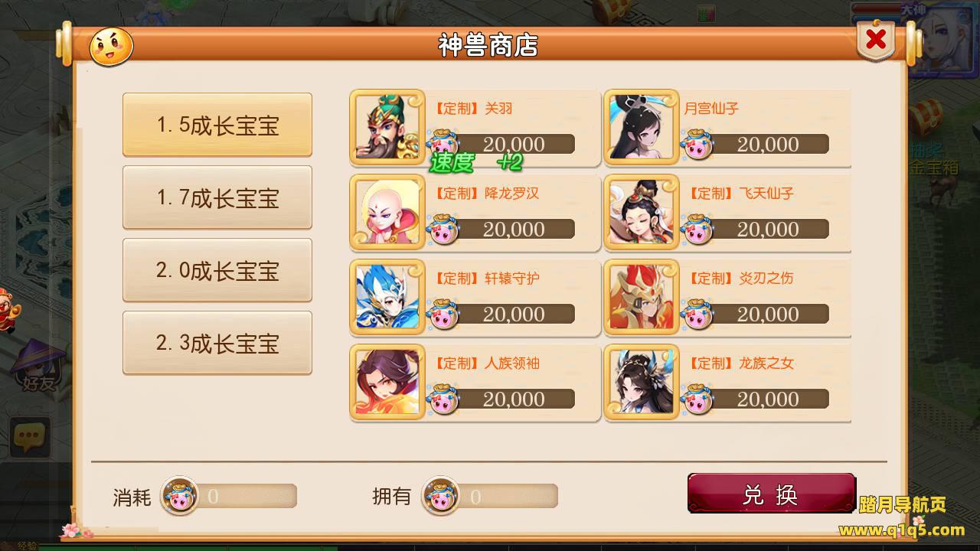Open the 好友 friends icon
Screen dimensions: 980x551
click(x=38, y=367)
